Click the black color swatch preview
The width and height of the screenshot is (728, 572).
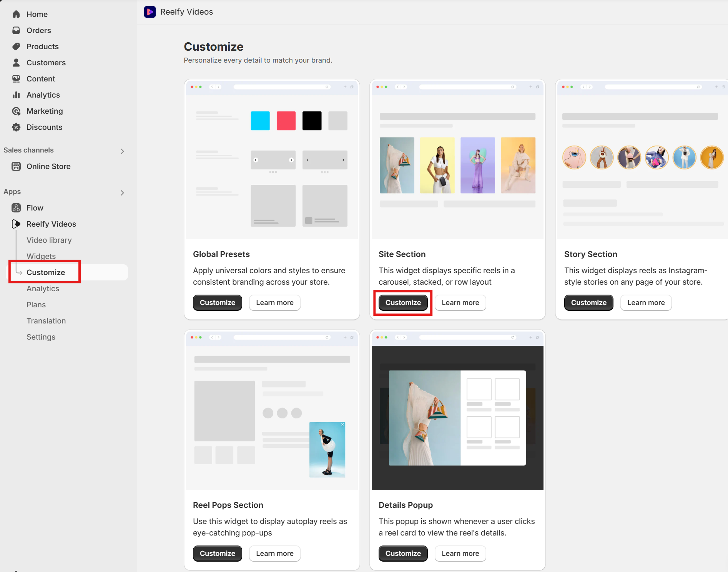point(312,121)
